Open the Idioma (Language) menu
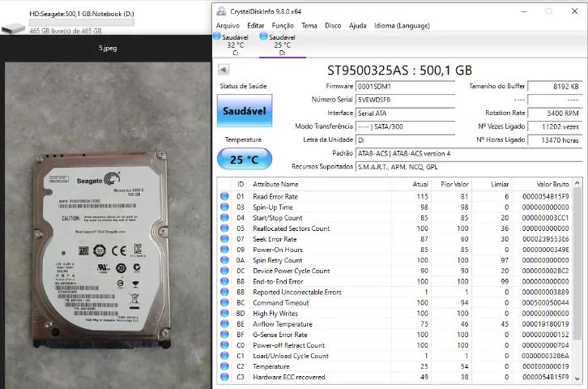588x389 pixels. [x=402, y=25]
